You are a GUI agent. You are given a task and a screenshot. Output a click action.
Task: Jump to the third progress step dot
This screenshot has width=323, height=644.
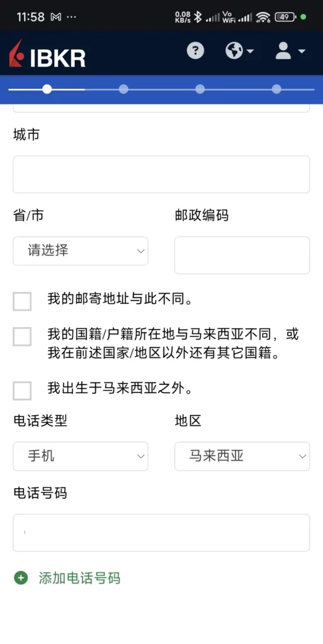(x=200, y=89)
